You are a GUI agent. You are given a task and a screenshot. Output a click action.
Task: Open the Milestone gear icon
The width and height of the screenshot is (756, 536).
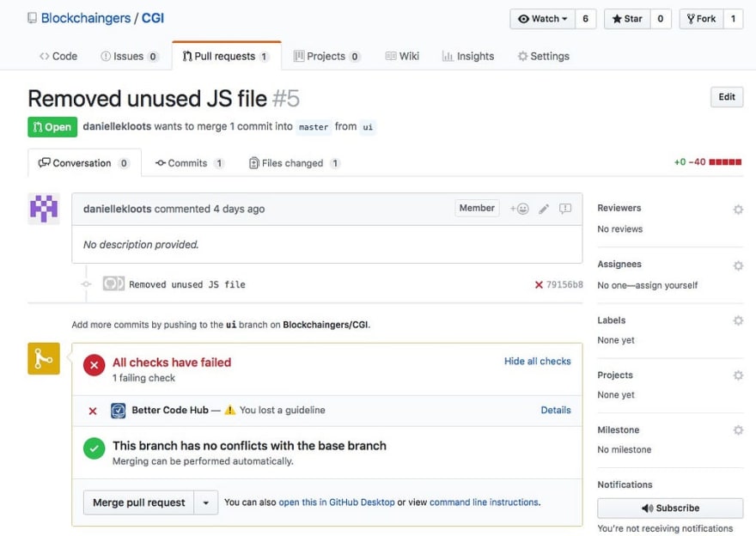[738, 430]
